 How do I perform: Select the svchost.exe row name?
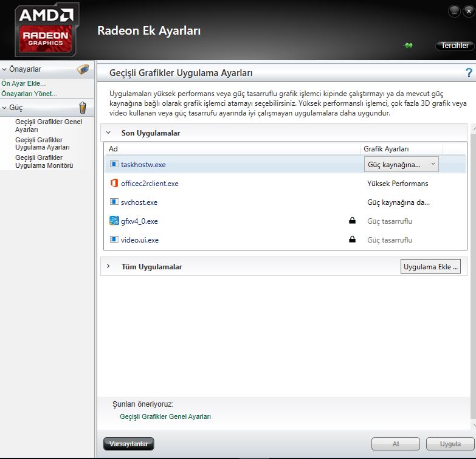click(x=139, y=202)
